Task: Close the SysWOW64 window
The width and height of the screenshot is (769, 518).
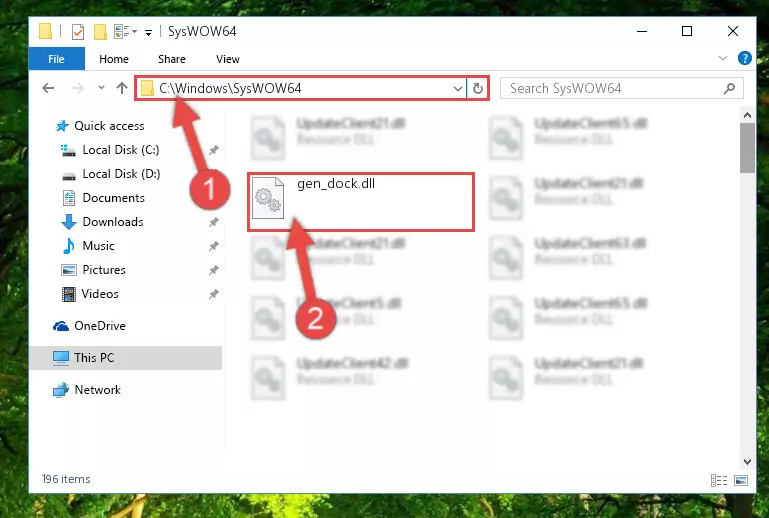Action: (733, 31)
